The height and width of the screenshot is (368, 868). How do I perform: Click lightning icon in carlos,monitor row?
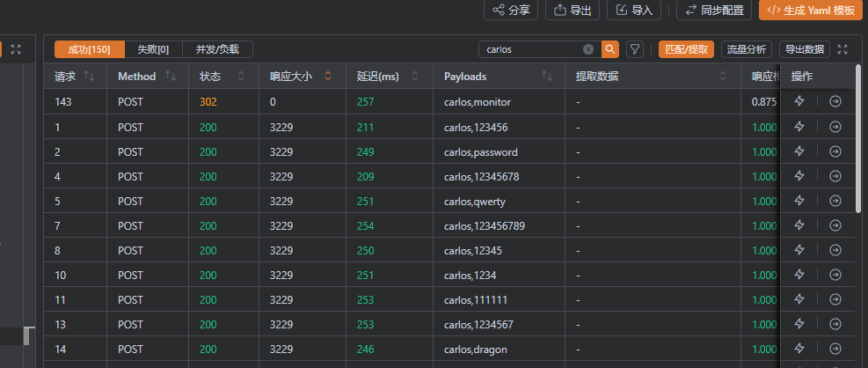coord(799,101)
